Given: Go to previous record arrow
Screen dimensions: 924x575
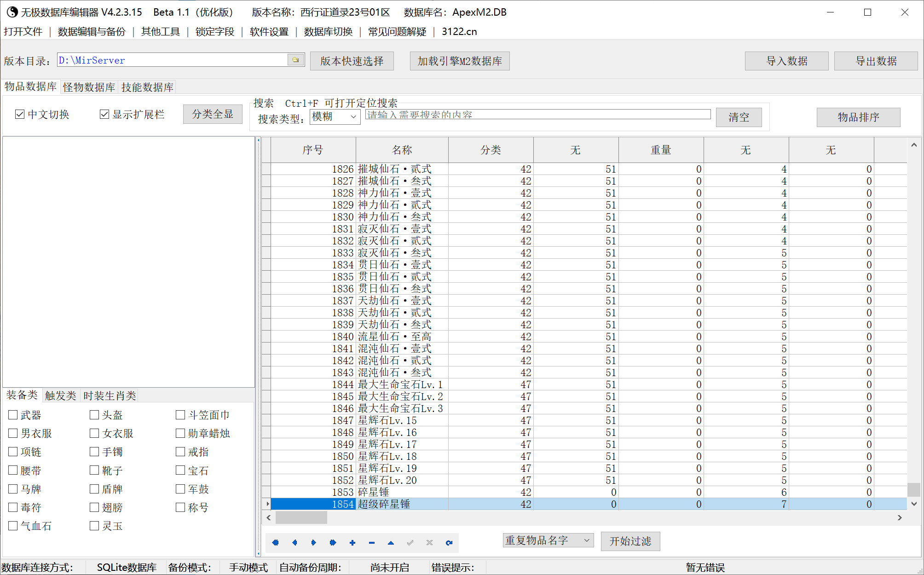Looking at the screenshot, I should coord(295,543).
